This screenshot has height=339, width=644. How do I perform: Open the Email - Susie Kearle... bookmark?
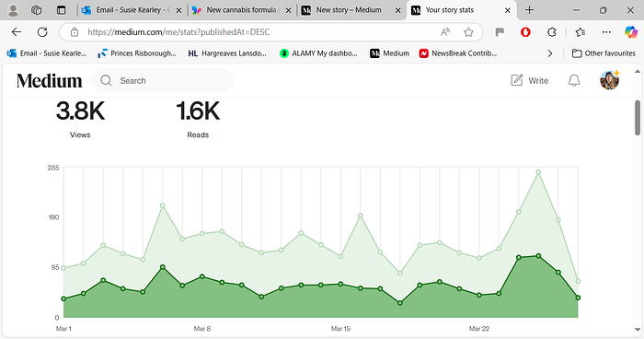[47, 53]
